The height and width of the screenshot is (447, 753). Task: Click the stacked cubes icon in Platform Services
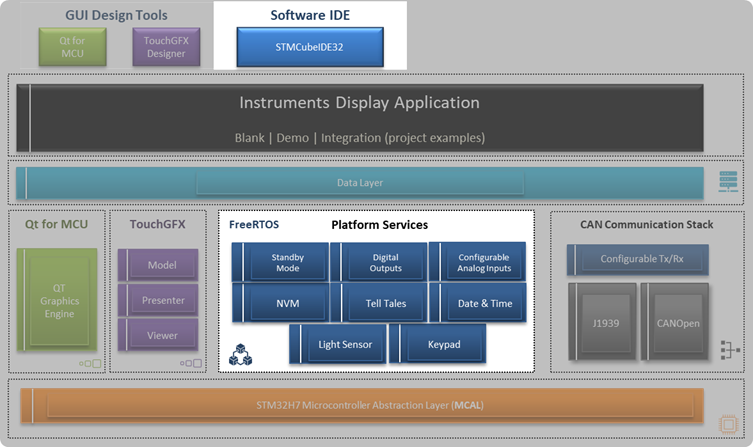241,355
